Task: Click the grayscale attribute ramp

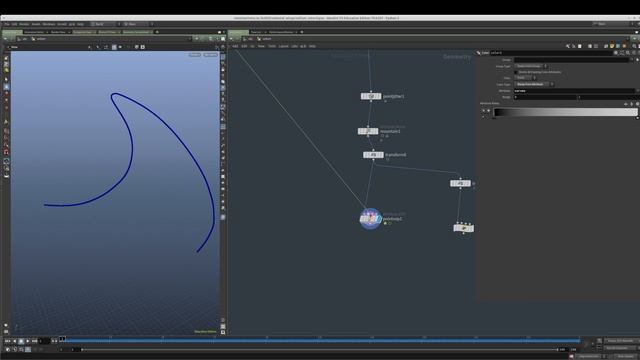Action: (566, 112)
